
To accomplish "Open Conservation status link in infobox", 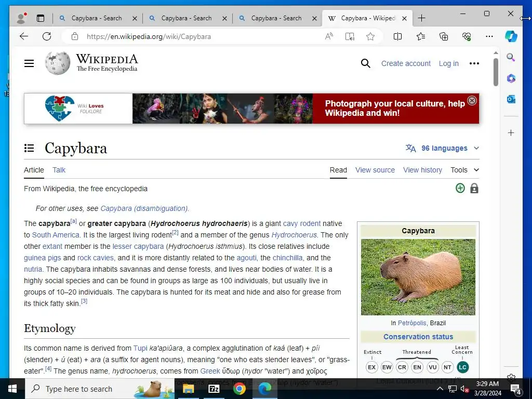I will click(418, 337).
